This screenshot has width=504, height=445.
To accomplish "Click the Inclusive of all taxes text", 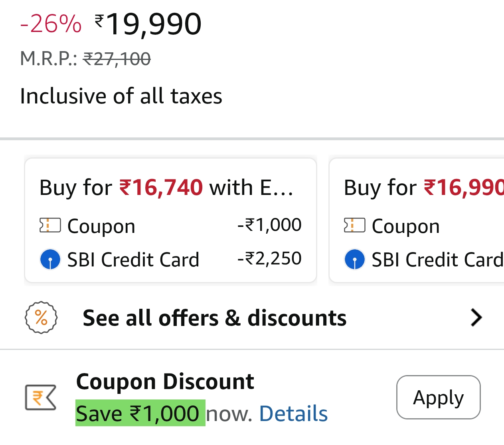I will pyautogui.click(x=121, y=96).
